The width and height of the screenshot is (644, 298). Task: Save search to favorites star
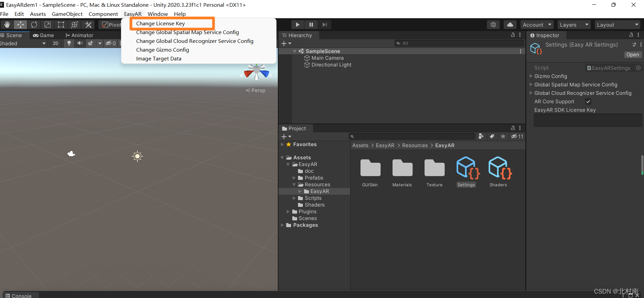[503, 136]
